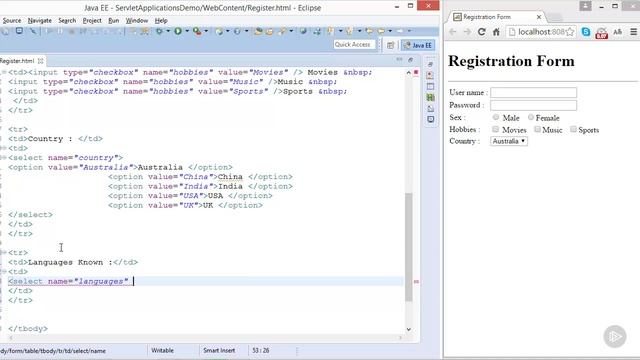This screenshot has width=640, height=360.
Task: Minimize the Register.html editor pane
Action: coord(399,60)
